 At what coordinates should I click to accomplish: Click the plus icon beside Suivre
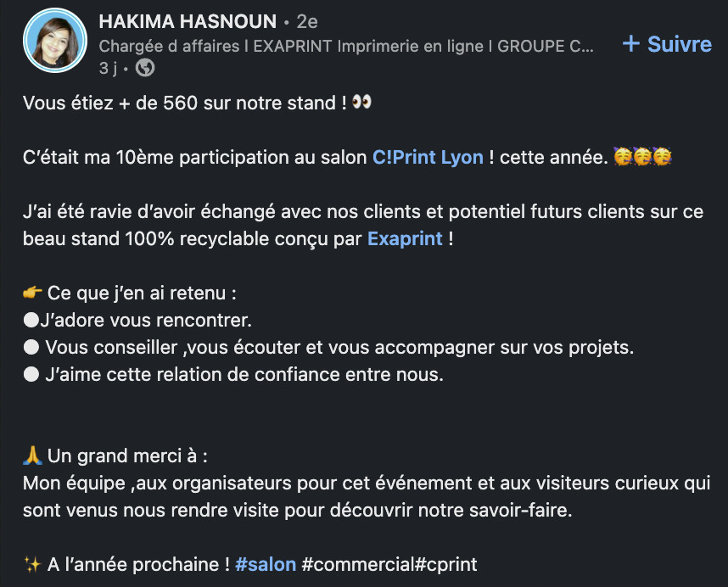coord(631,43)
